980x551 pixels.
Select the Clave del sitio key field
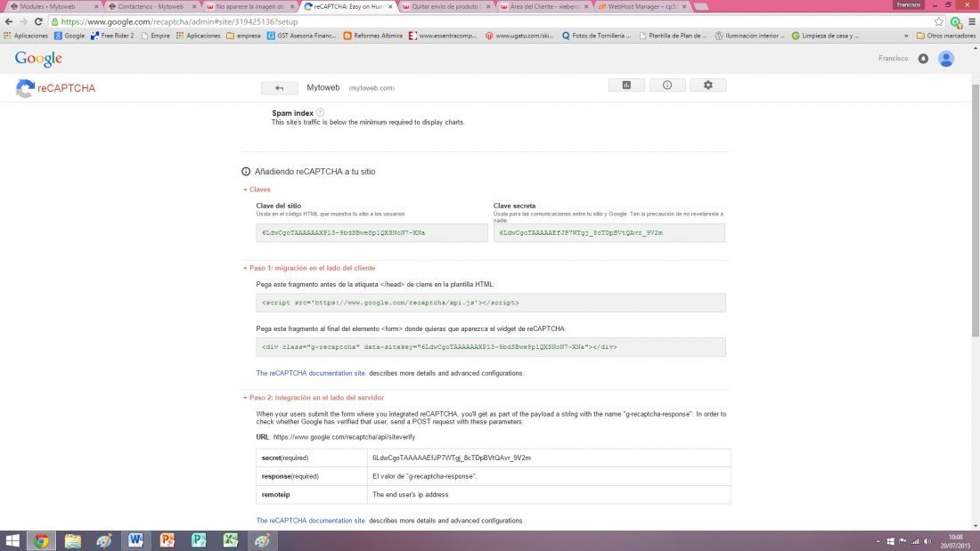pos(372,233)
